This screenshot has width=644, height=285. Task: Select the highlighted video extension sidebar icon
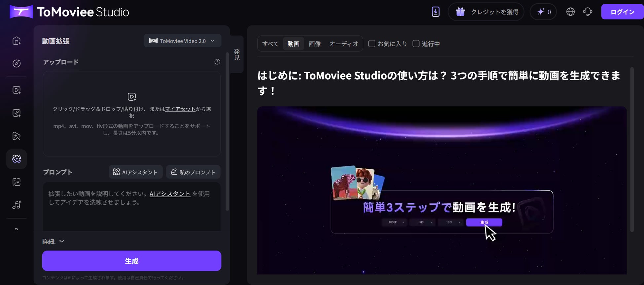17,159
